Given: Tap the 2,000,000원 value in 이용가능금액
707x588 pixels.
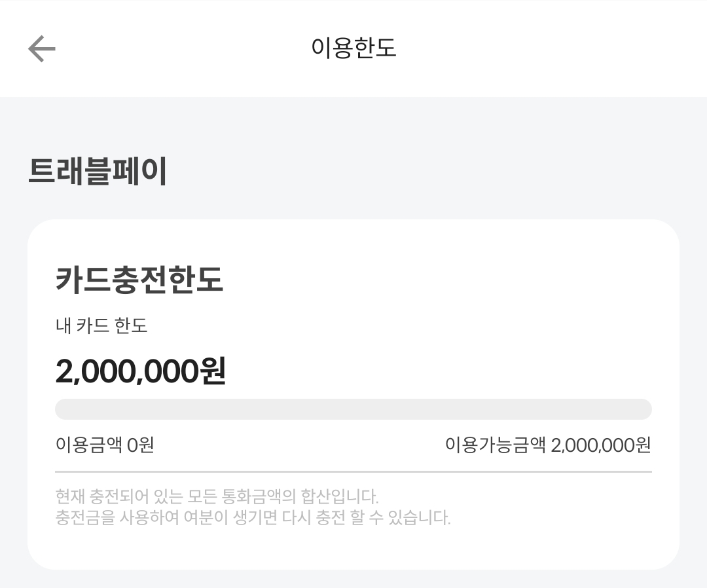Looking at the screenshot, I should (601, 445).
